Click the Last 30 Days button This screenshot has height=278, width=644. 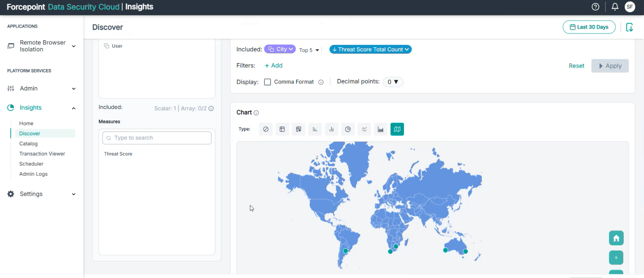pyautogui.click(x=589, y=27)
